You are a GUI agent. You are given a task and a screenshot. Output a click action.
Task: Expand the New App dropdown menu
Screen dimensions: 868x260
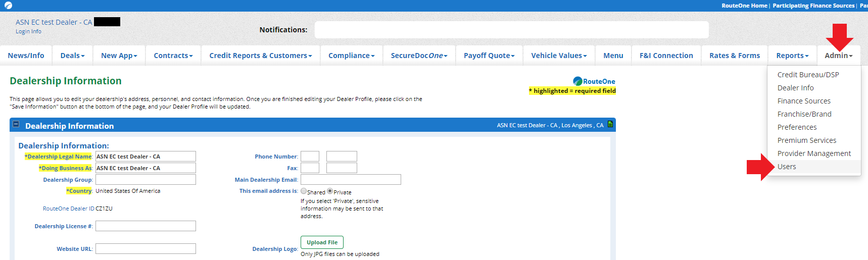(119, 56)
